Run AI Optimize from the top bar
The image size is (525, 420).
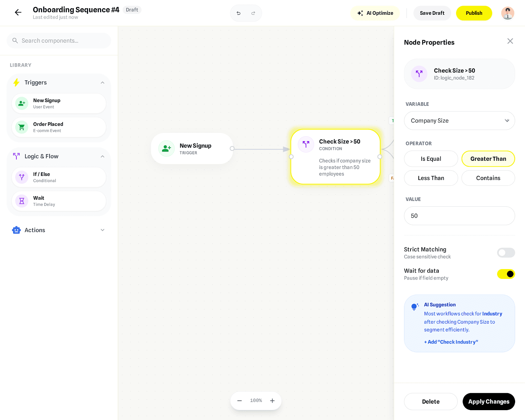[x=375, y=13]
